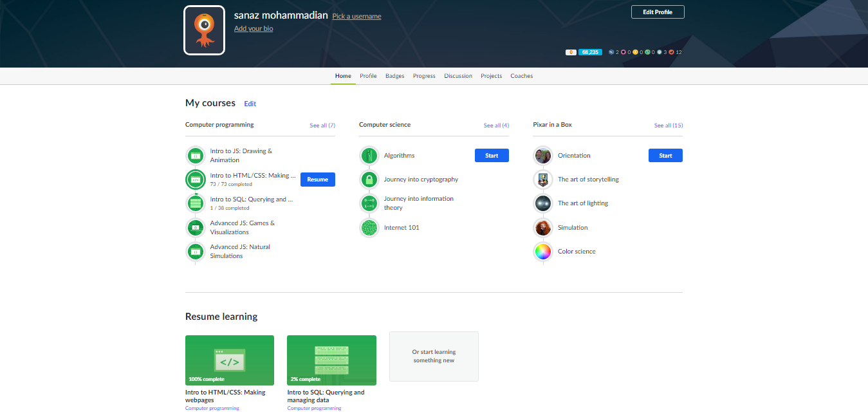Click Or start learning something new card

click(434, 357)
